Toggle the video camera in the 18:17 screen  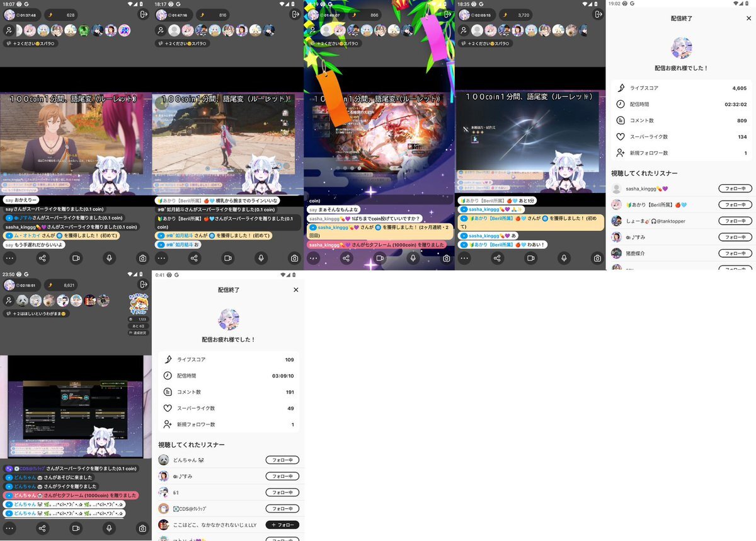(227, 258)
